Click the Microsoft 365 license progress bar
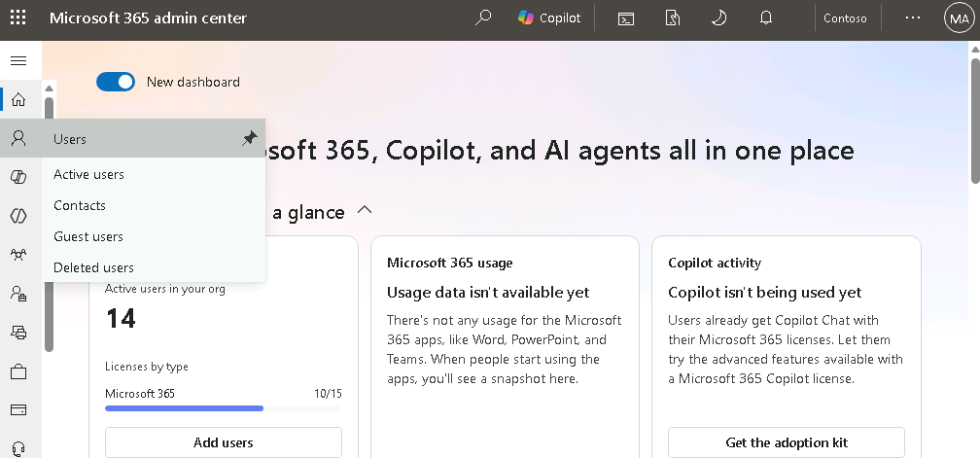The width and height of the screenshot is (980, 458). [224, 408]
